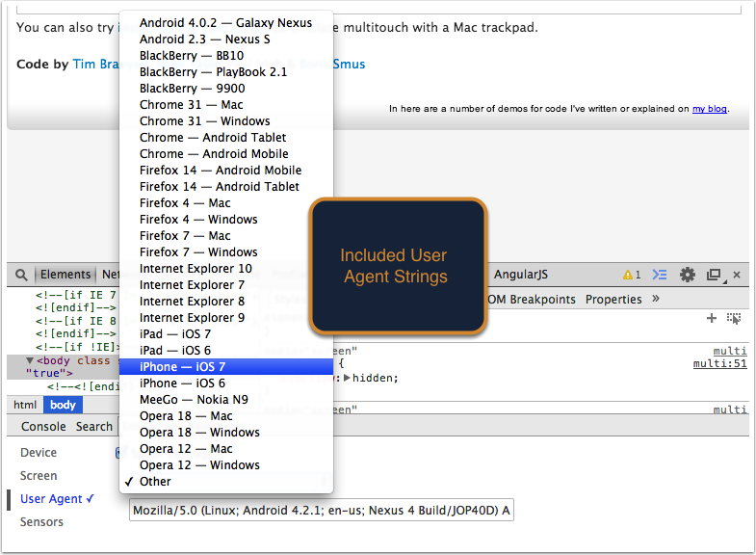Image resolution: width=756 pixels, height=555 pixels.
Task: Select Internet Explorer 8
Action: 225,302
